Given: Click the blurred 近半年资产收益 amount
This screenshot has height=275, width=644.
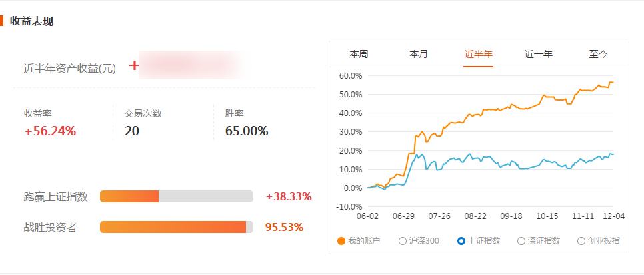Looking at the screenshot, I should coord(193,65).
